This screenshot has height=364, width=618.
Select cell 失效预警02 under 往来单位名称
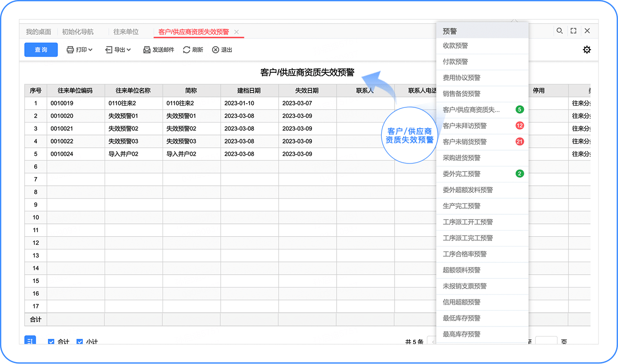pyautogui.click(x=134, y=129)
